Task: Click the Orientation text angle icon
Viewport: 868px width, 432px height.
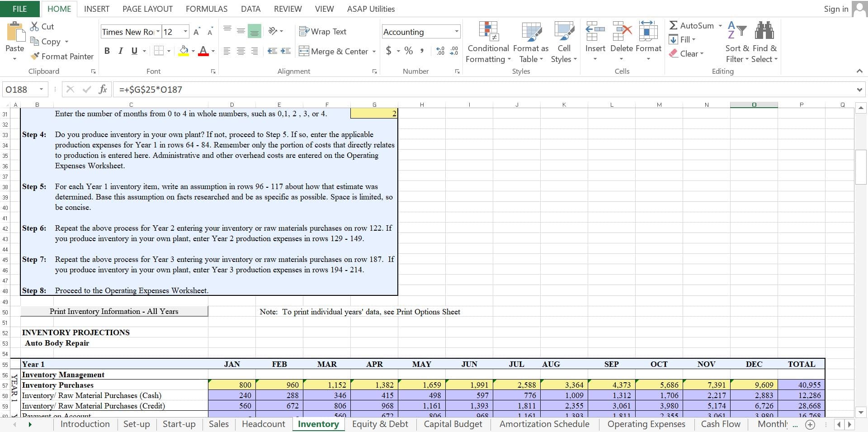Action: [273, 31]
